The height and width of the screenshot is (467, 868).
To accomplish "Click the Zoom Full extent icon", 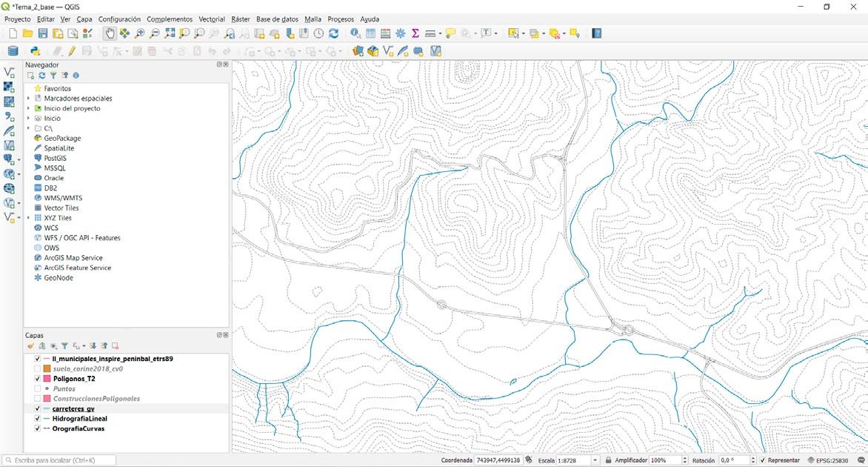I will point(170,34).
